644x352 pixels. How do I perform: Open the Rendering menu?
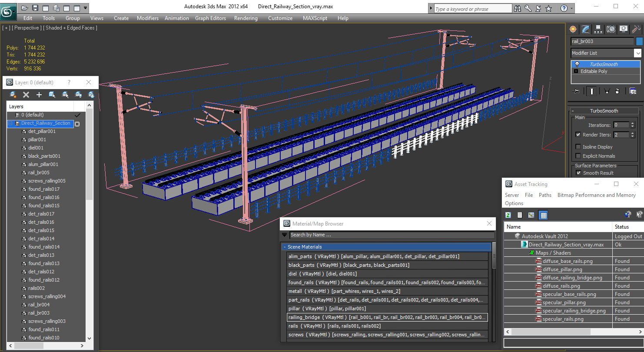(x=246, y=18)
